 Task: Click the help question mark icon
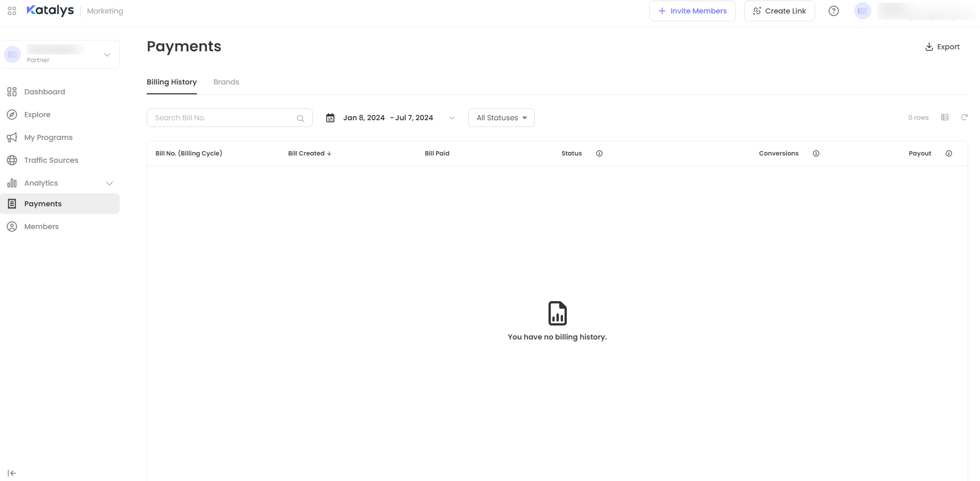click(833, 11)
